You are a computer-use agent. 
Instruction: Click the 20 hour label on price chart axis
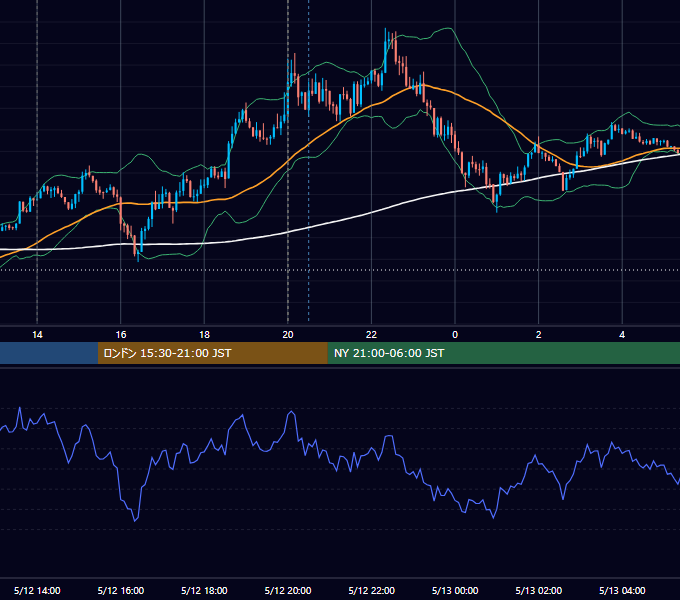[x=288, y=335]
